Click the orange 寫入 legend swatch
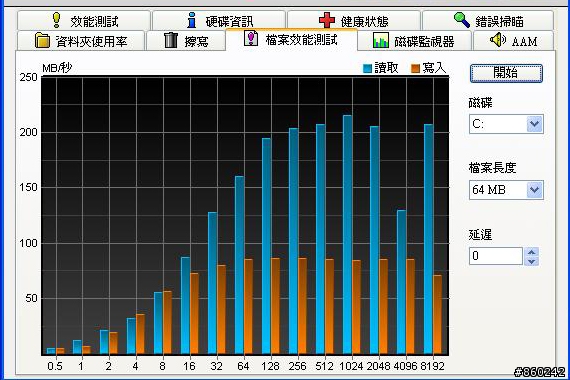 pos(416,68)
